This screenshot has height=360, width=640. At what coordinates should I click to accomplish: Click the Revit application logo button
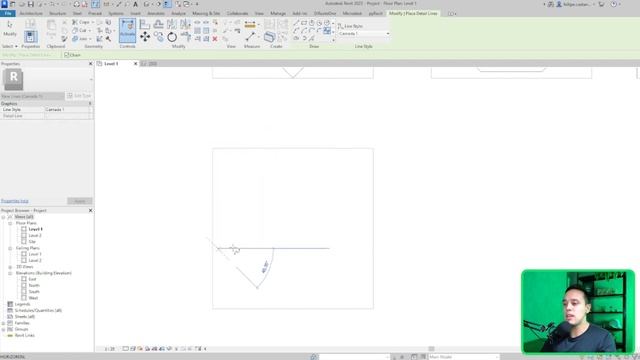pyautogui.click(x=4, y=4)
